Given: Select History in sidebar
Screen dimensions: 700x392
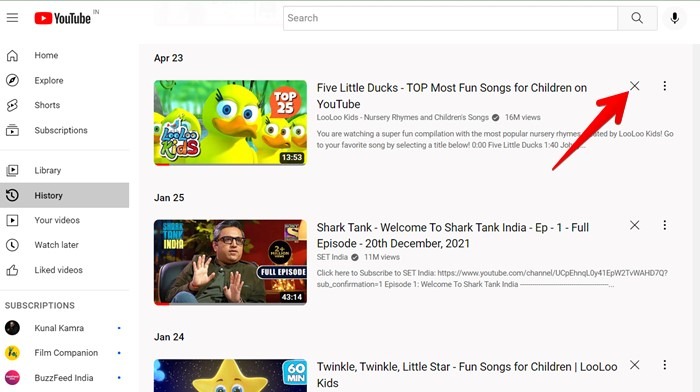Looking at the screenshot, I should (x=65, y=195).
